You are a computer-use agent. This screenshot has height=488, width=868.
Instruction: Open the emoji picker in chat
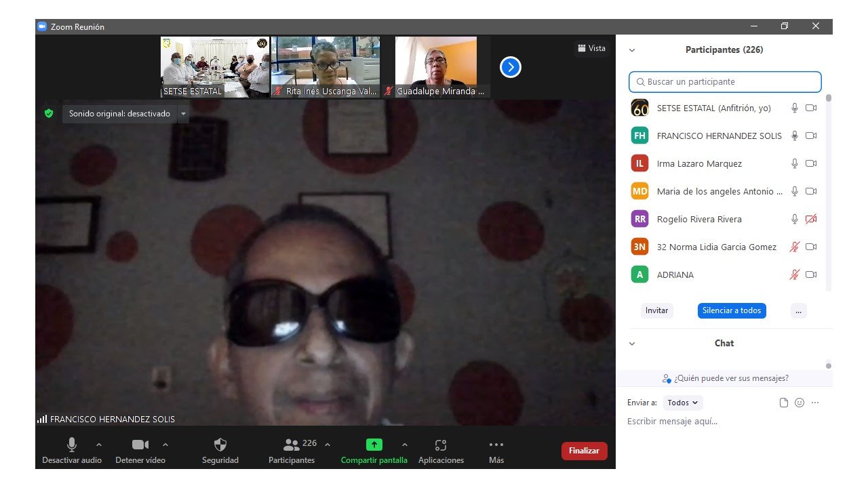tap(800, 403)
